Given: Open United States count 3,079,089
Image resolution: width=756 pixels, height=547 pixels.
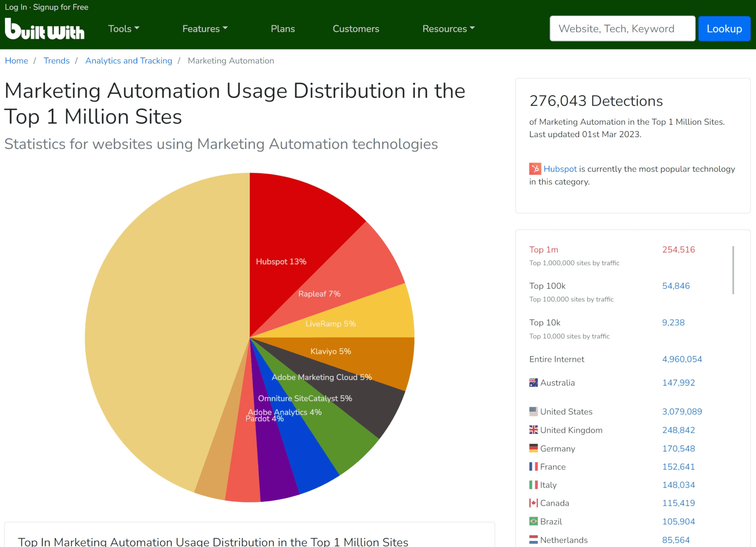Looking at the screenshot, I should [x=682, y=411].
